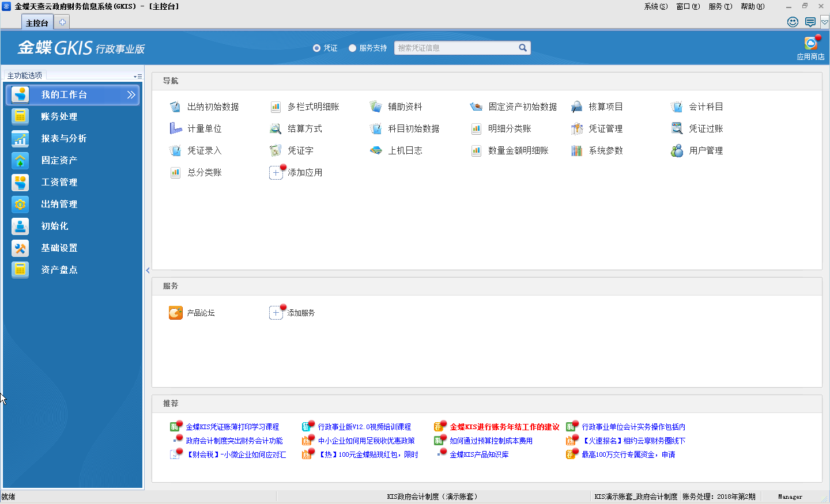Image resolution: width=830 pixels, height=504 pixels.
Task: Click the 添加应用 plus icon
Action: pyautogui.click(x=276, y=172)
